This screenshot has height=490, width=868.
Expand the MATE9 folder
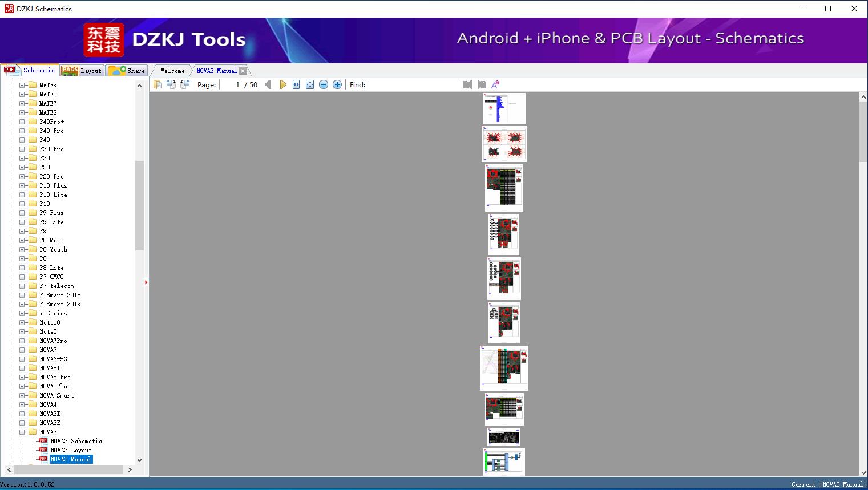click(x=22, y=85)
